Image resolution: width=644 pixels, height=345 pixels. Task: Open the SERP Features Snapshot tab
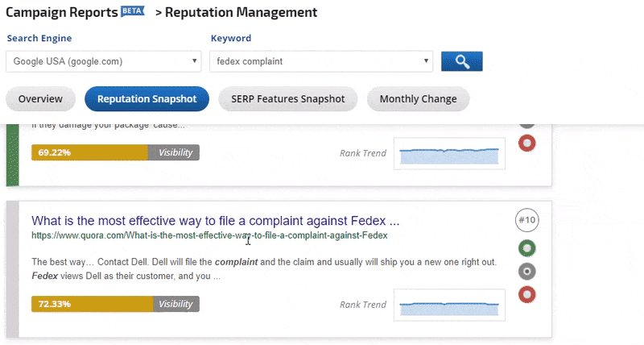[287, 99]
